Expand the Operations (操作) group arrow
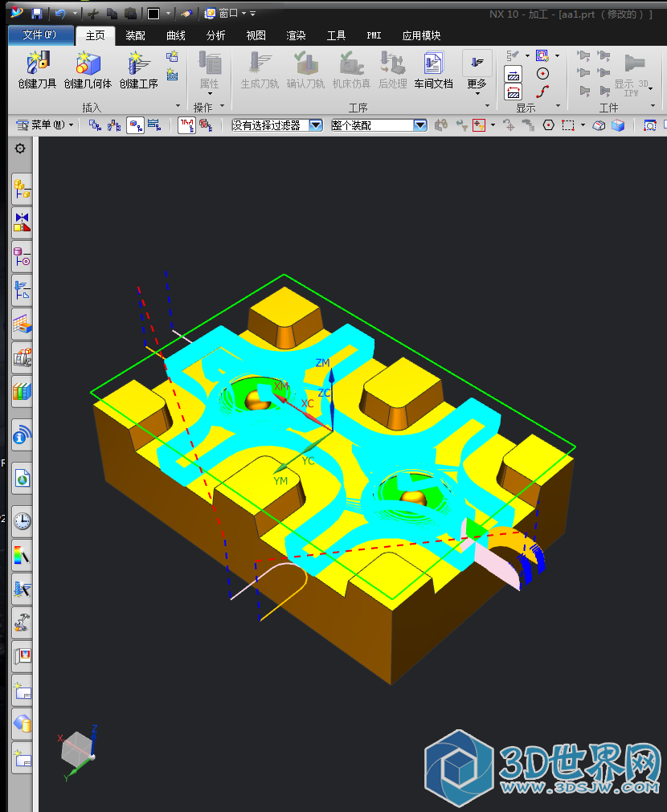This screenshot has width=667, height=812. tap(223, 106)
